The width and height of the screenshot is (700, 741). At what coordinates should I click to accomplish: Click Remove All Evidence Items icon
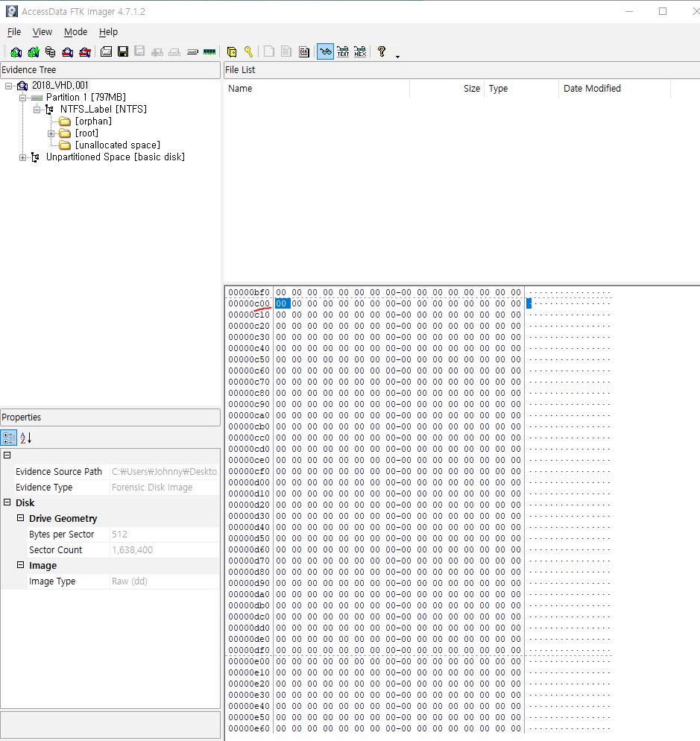(x=85, y=51)
